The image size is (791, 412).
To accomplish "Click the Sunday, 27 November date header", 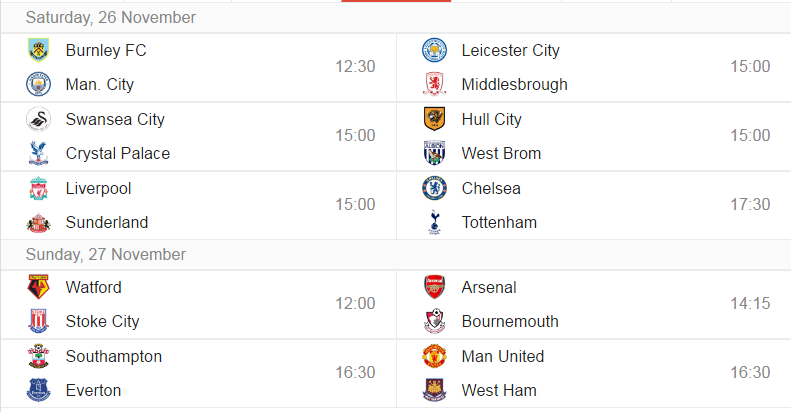I will click(106, 254).
